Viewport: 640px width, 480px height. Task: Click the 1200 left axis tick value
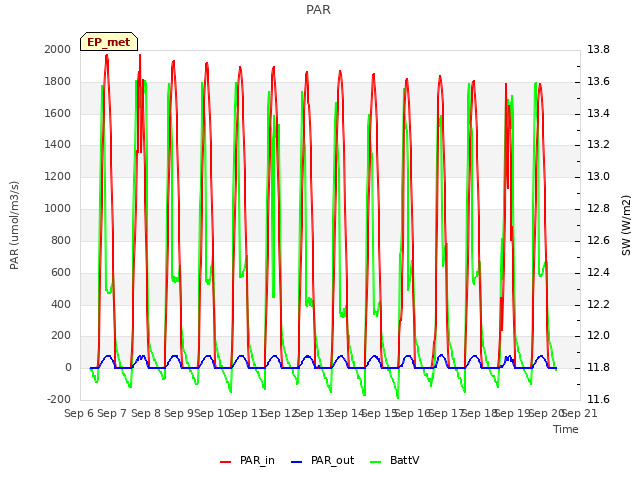(x=58, y=177)
